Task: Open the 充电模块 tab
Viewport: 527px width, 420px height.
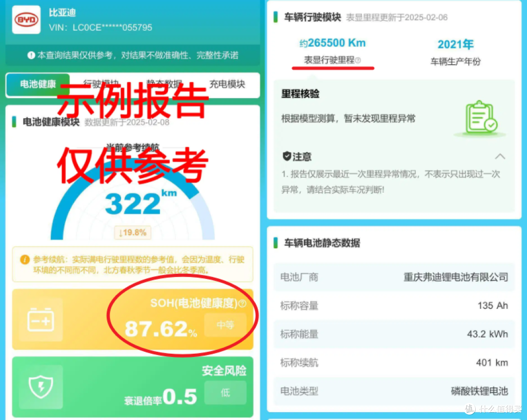Action: coord(227,84)
